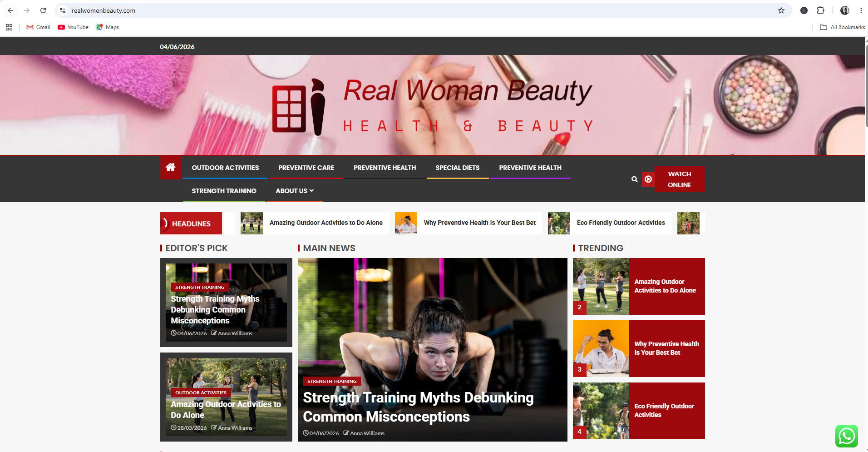Open trending item 3 doctor thumbnail
This screenshot has height=452, width=868.
pyautogui.click(x=601, y=348)
